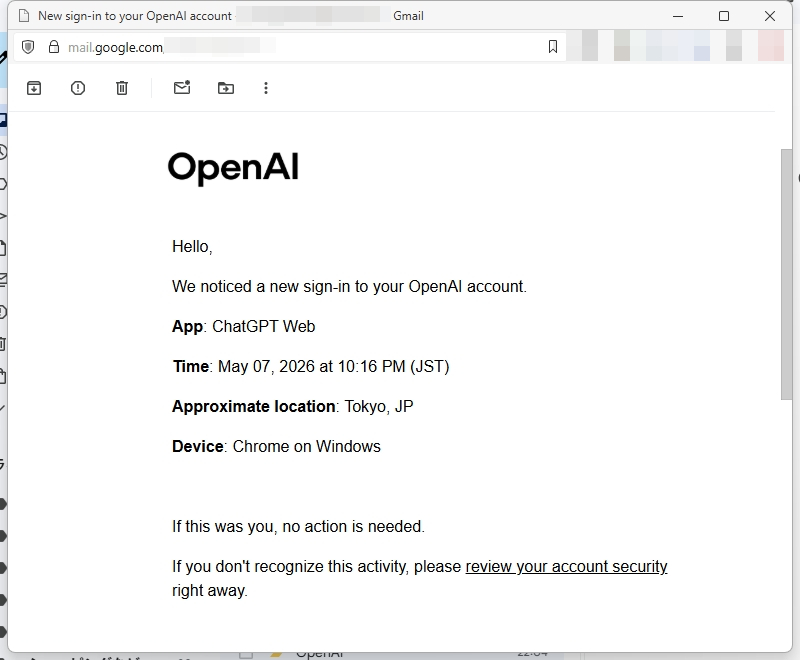
Task: Open the review your account security link
Action: (x=566, y=567)
